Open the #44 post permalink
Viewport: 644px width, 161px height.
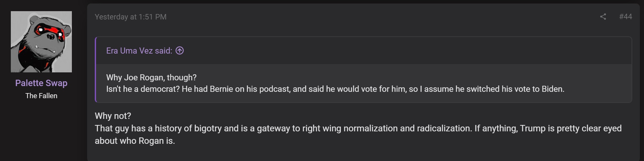(x=626, y=17)
